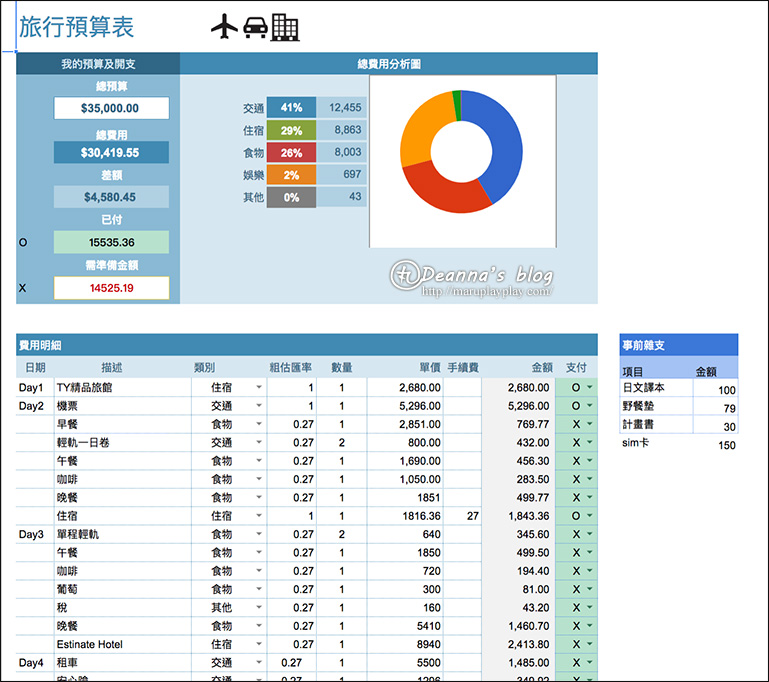769x682 pixels.
Task: Expand category dropdown for Estinate Hotel row
Action: [258, 644]
